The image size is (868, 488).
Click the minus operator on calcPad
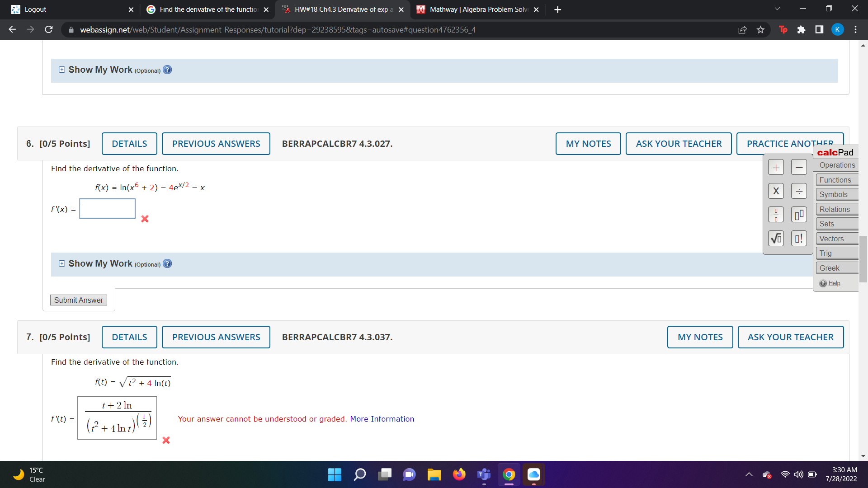pos(798,167)
